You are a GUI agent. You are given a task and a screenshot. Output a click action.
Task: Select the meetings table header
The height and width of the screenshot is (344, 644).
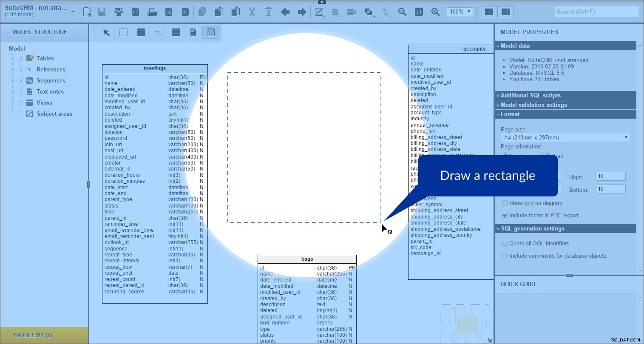pos(155,68)
